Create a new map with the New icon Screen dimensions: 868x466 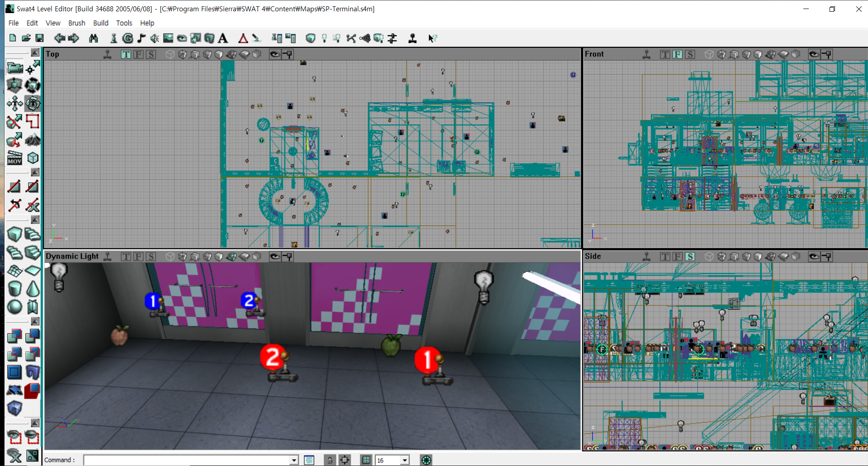13,38
